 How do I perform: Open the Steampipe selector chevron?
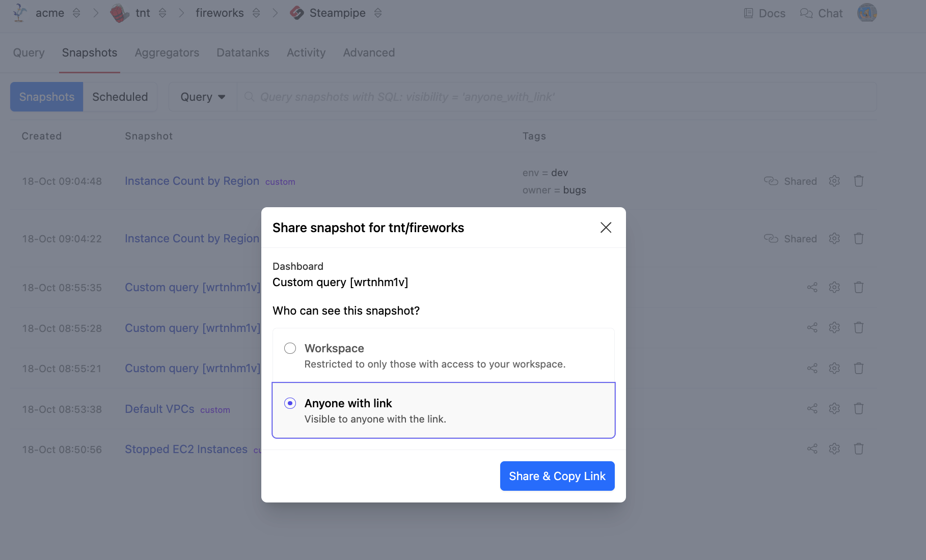(378, 13)
